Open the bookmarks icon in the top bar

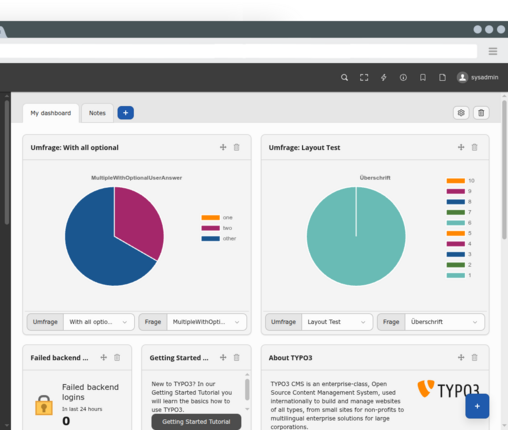point(423,77)
